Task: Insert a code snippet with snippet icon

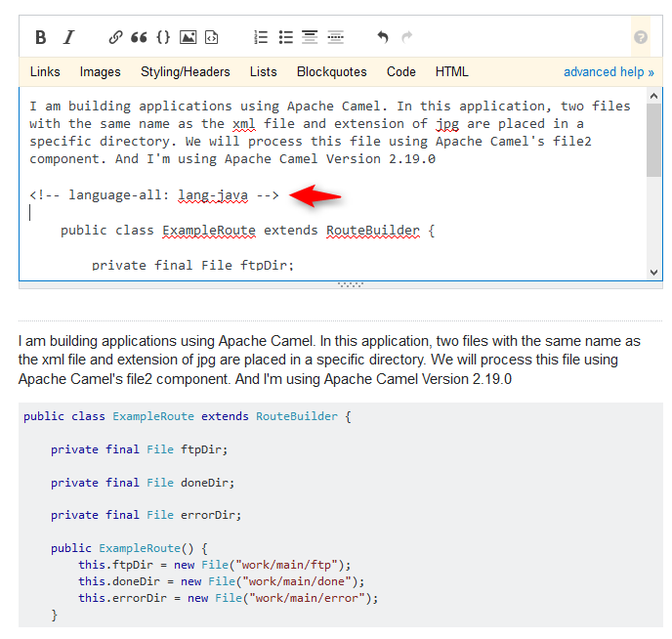Action: (211, 37)
